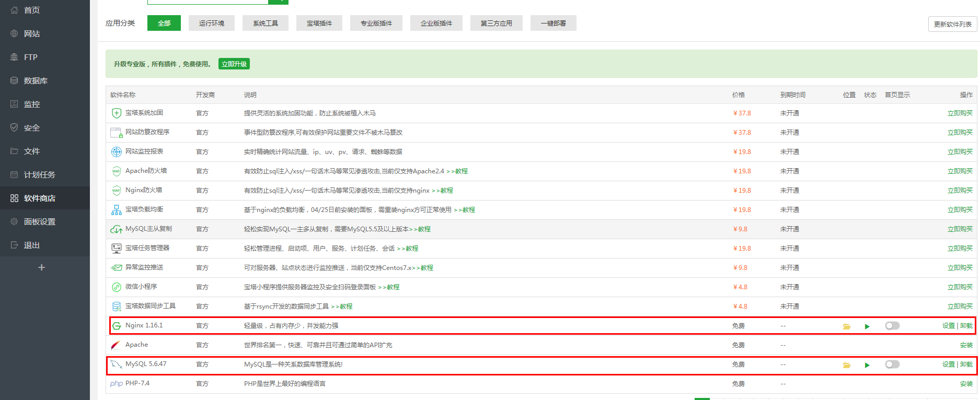
Task: Click the MySQL running status play icon
Action: pyautogui.click(x=867, y=365)
